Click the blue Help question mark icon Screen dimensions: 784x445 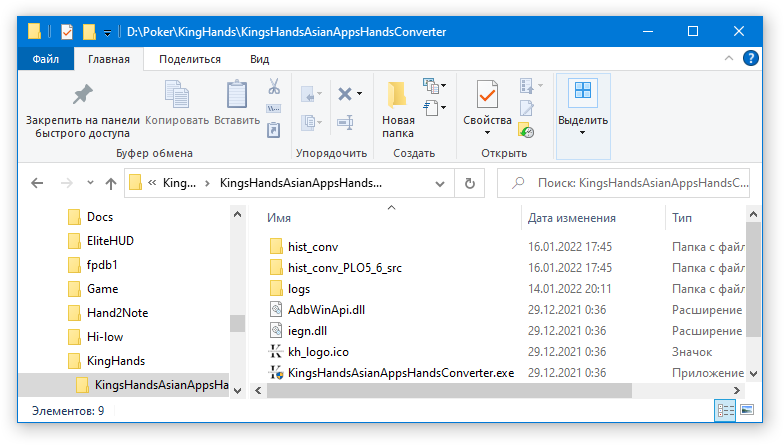tap(750, 58)
